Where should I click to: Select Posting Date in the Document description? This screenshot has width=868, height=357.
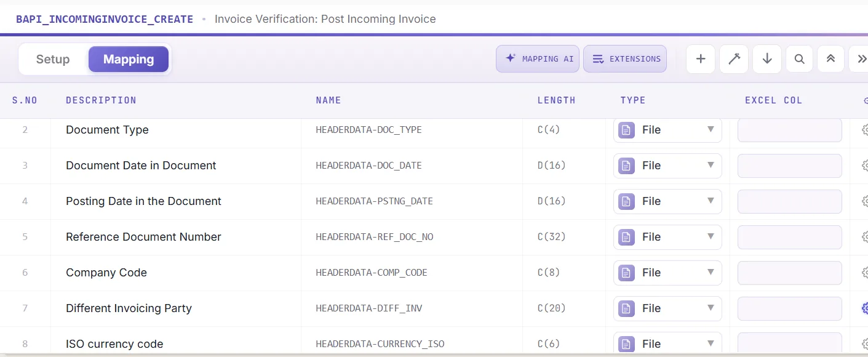click(x=143, y=201)
